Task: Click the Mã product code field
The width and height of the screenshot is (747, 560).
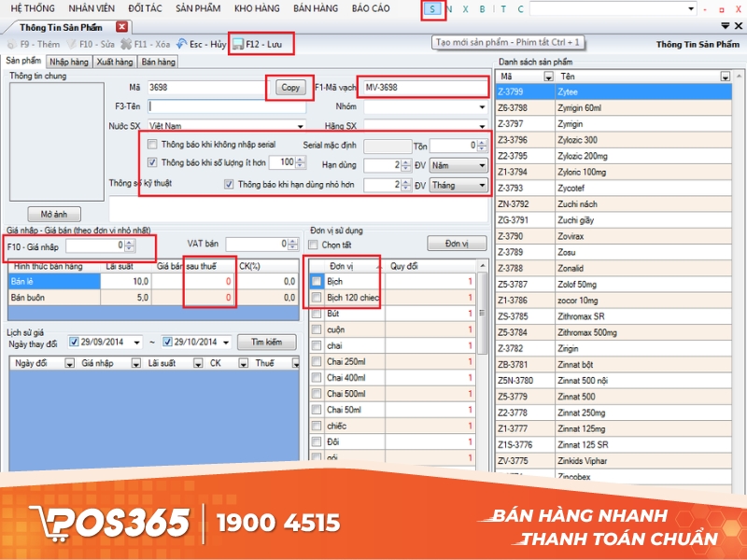Action: click(x=205, y=87)
